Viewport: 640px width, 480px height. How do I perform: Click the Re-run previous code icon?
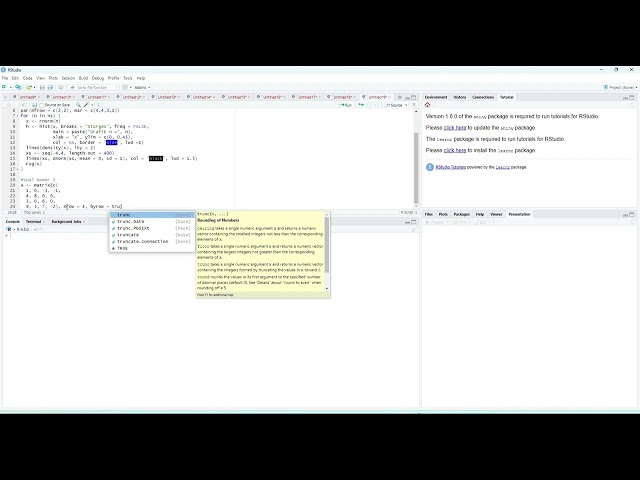pos(361,105)
